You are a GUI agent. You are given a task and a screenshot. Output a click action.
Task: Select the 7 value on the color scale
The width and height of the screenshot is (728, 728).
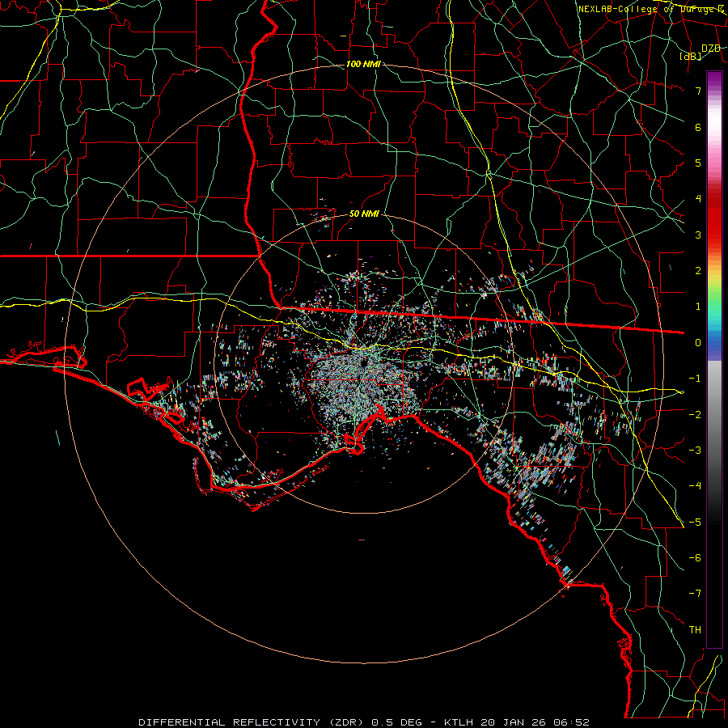pyautogui.click(x=698, y=91)
